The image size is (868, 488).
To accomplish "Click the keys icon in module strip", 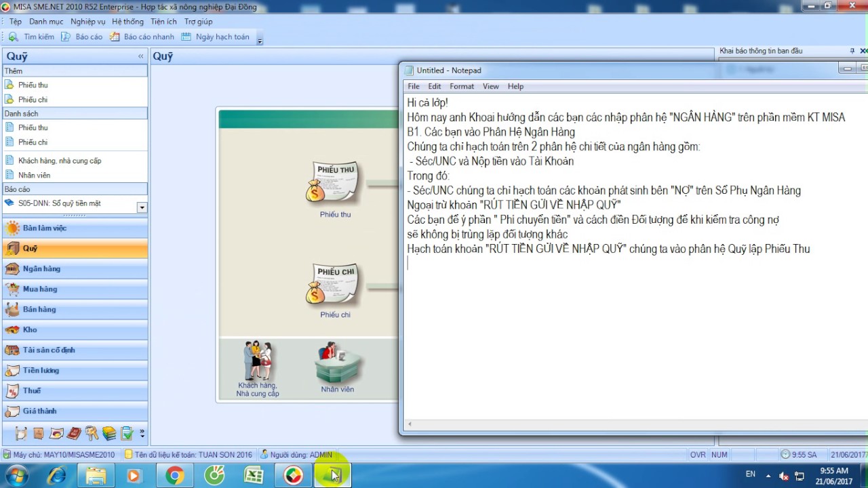I will click(92, 433).
